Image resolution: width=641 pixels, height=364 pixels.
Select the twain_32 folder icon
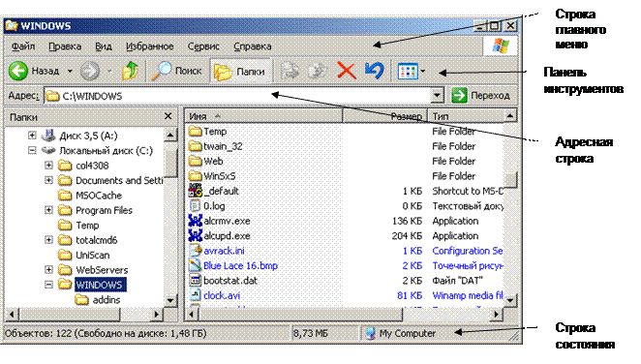195,146
